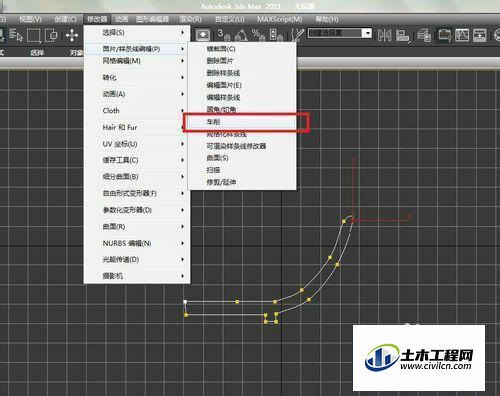Expand the NURBS 编辑(N) submenu
The width and height of the screenshot is (500, 396).
point(137,243)
